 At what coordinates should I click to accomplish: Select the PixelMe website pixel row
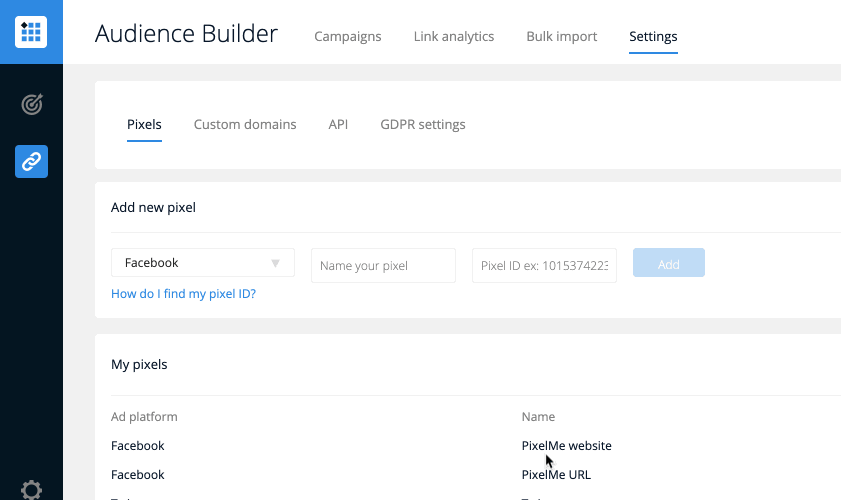(x=566, y=446)
